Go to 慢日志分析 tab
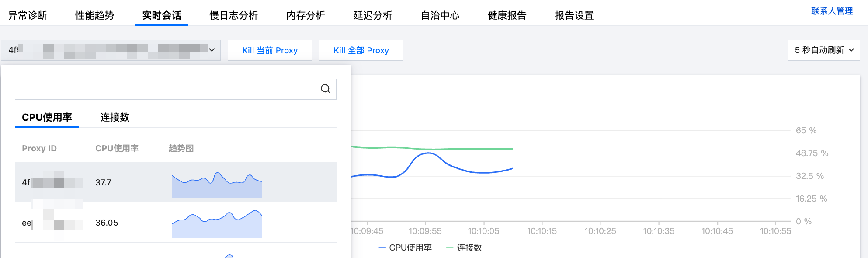Image resolution: width=868 pixels, height=258 pixels. [233, 15]
